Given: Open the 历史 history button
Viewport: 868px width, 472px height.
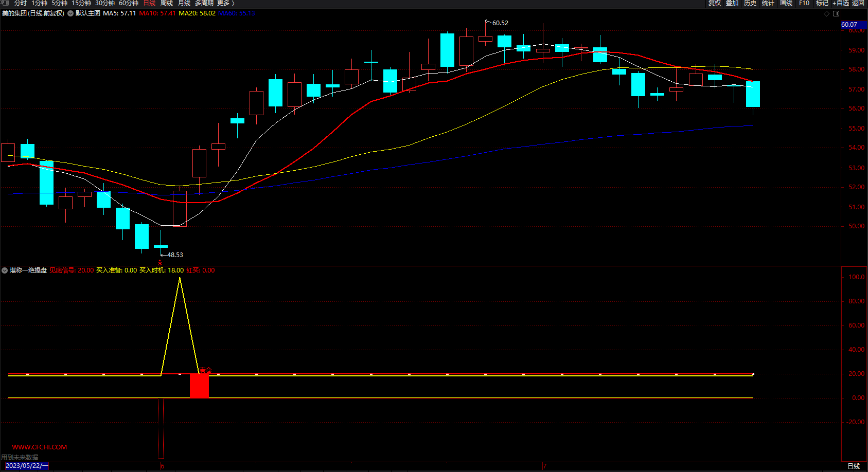Looking at the screenshot, I should coord(750,3).
